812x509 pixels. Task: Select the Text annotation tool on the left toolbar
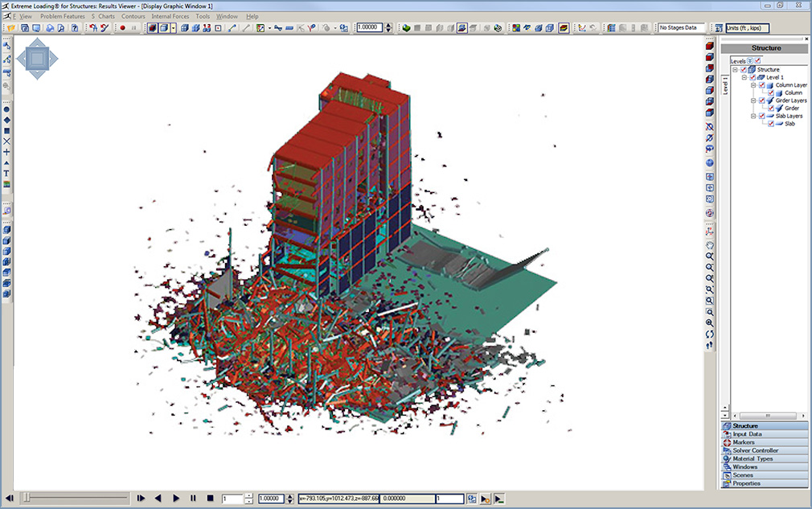[8, 173]
